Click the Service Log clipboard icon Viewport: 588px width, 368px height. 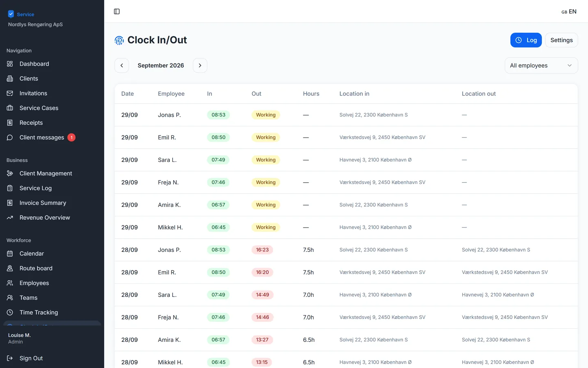(10, 188)
